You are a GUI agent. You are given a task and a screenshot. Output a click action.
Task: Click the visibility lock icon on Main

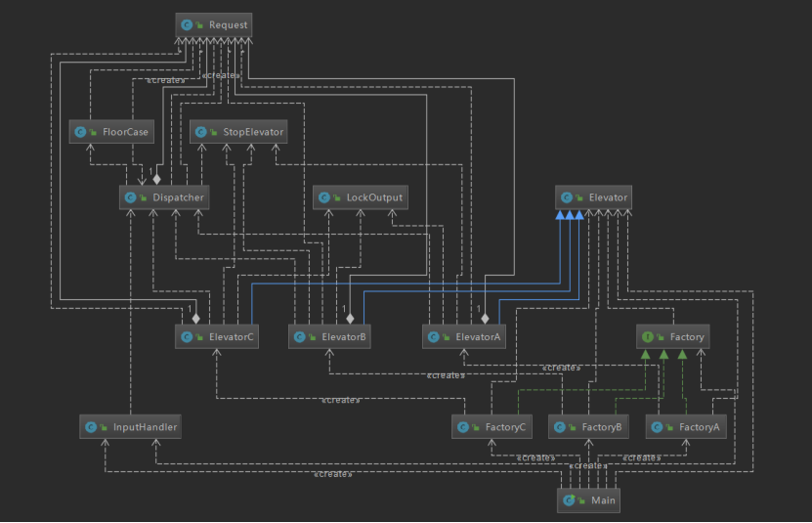pyautogui.click(x=581, y=501)
